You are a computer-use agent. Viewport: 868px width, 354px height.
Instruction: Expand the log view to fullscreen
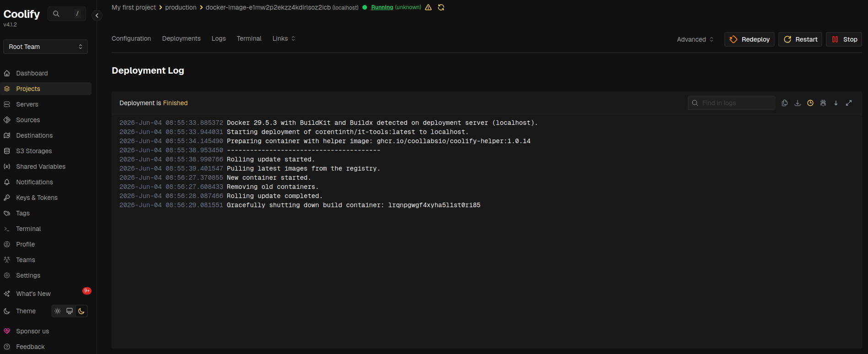pyautogui.click(x=849, y=103)
